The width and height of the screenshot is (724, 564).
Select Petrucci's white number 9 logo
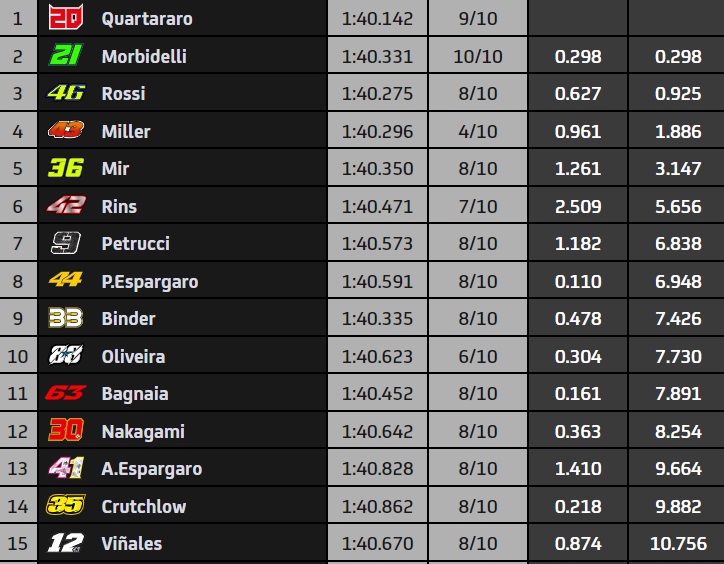point(66,243)
